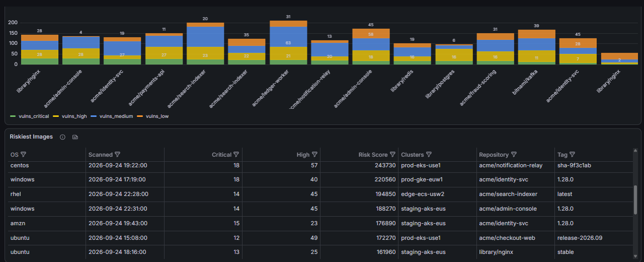Select scanned time 2026-09-24 17:19:00

click(x=118, y=179)
